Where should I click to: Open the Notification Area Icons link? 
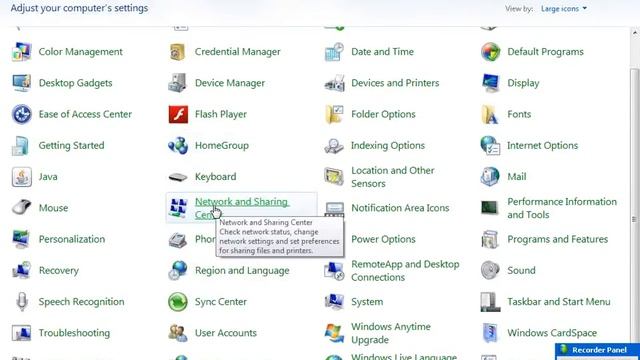400,208
